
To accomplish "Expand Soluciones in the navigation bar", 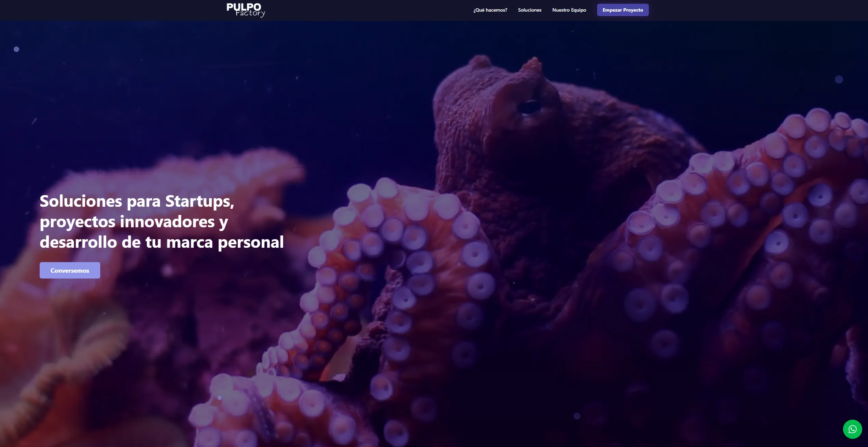I will pyautogui.click(x=529, y=10).
